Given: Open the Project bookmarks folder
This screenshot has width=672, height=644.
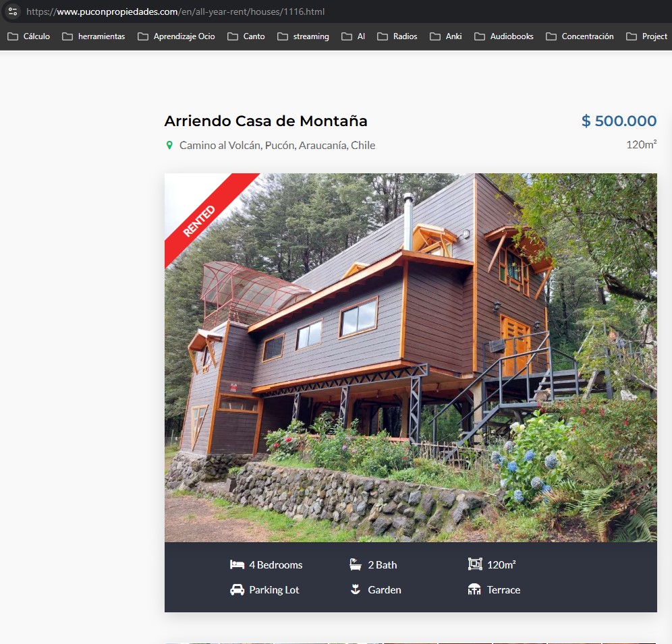Looking at the screenshot, I should [647, 36].
